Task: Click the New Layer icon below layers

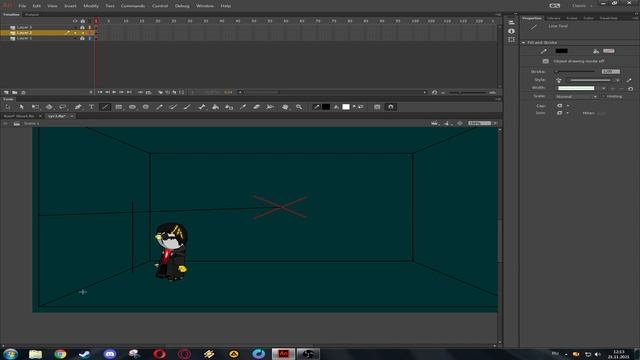Action: [x=6, y=93]
